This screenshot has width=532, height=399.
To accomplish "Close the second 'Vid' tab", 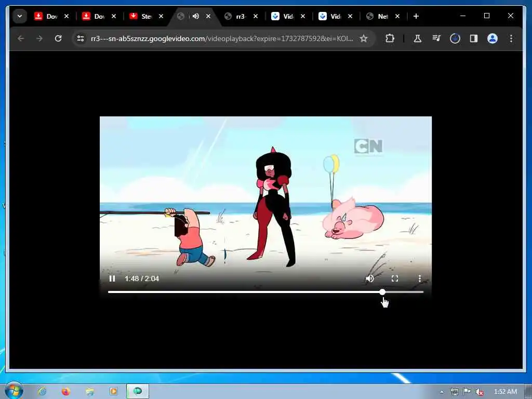I will pos(350,16).
